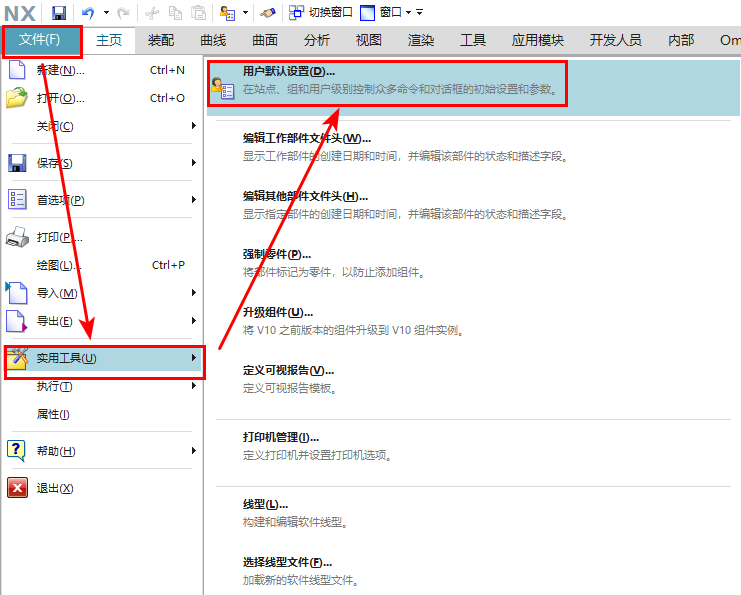The height and width of the screenshot is (595, 741).
Task: Click the red X exit icon
Action: [x=17, y=488]
